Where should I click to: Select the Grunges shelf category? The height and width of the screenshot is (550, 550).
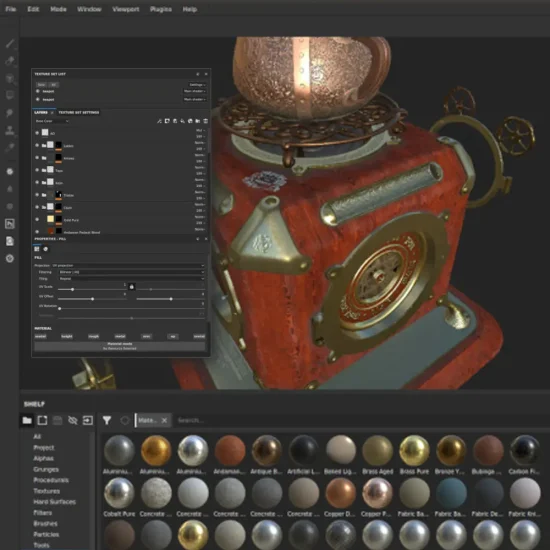[46, 469]
